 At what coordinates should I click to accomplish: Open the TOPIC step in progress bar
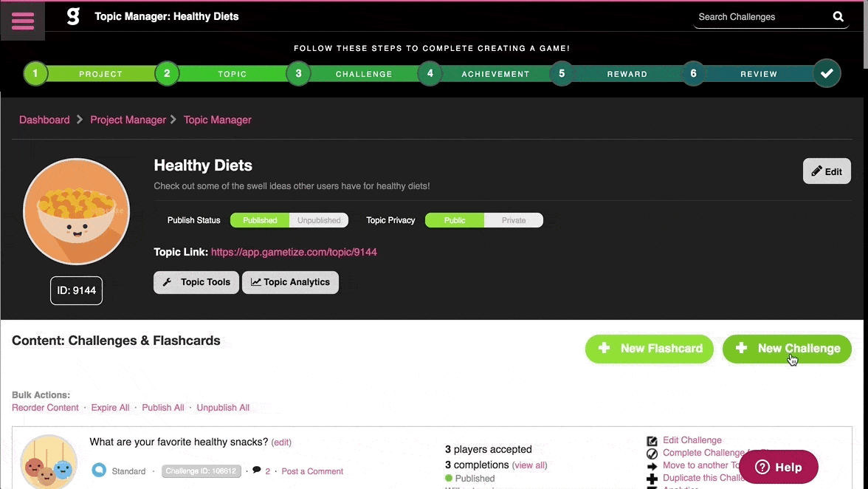(x=232, y=74)
